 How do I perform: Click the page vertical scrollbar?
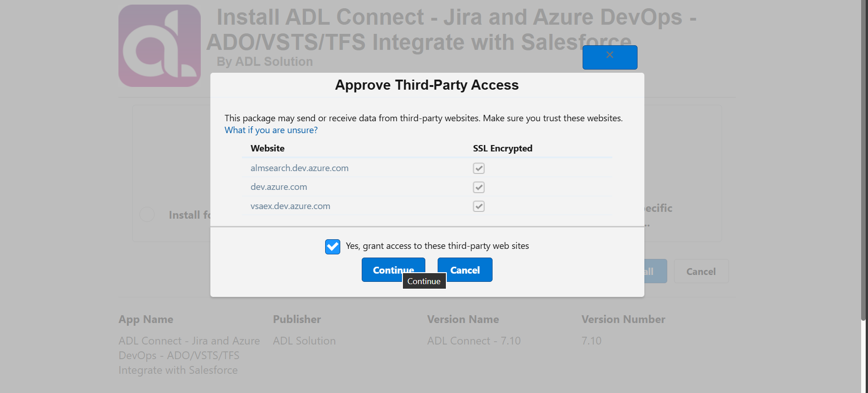click(x=864, y=160)
